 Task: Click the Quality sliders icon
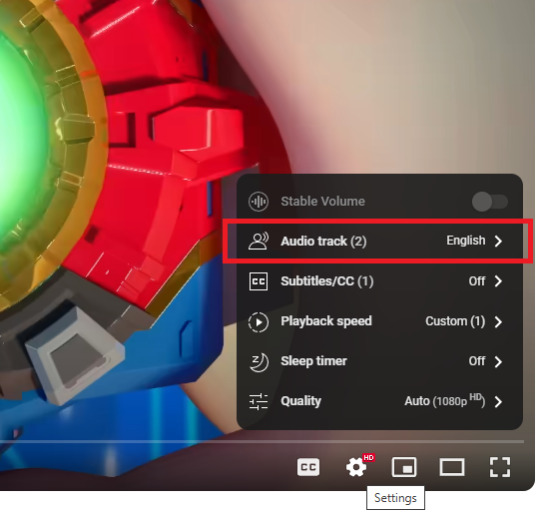pyautogui.click(x=258, y=402)
